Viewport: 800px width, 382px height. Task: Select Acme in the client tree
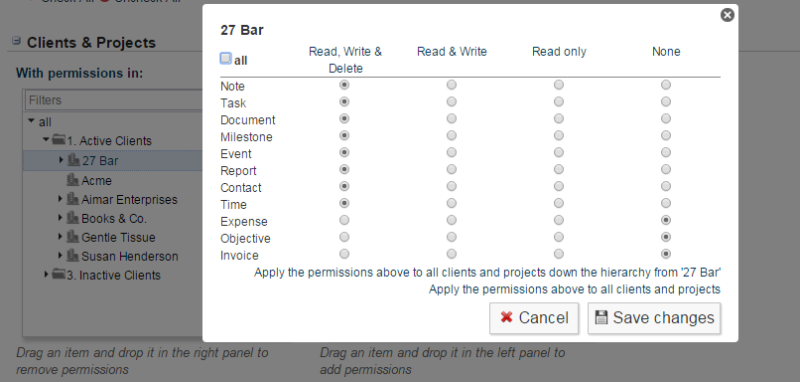coord(96,181)
